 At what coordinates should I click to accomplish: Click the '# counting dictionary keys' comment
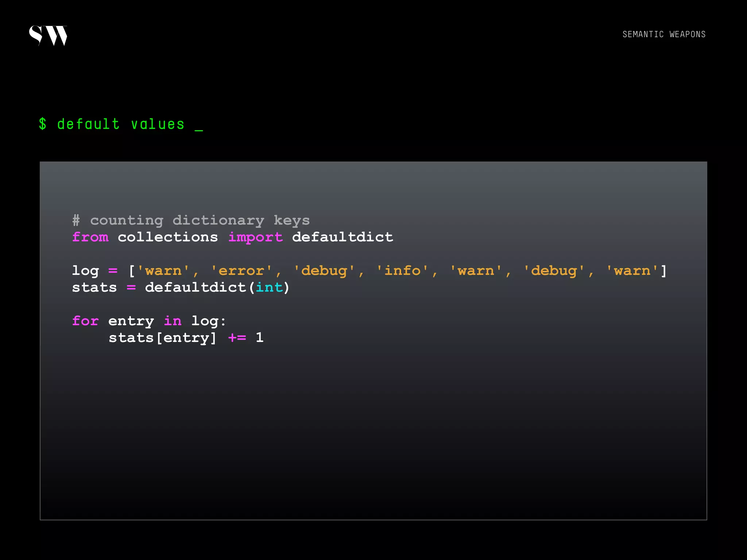click(191, 220)
